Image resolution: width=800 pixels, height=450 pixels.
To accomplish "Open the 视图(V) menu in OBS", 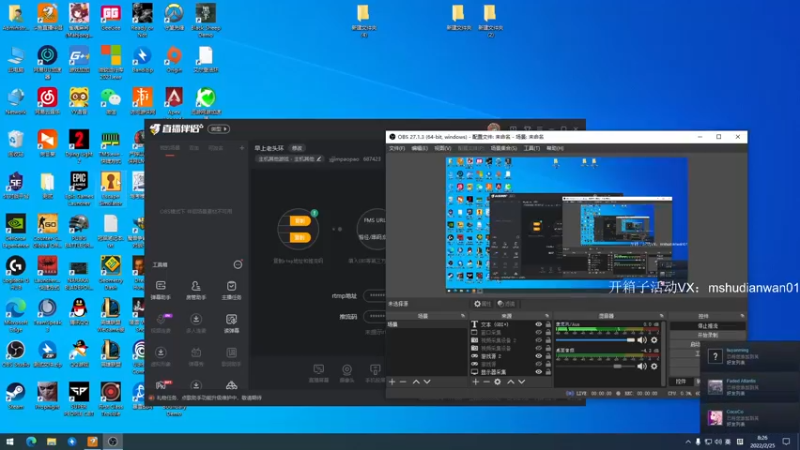I will [x=442, y=148].
